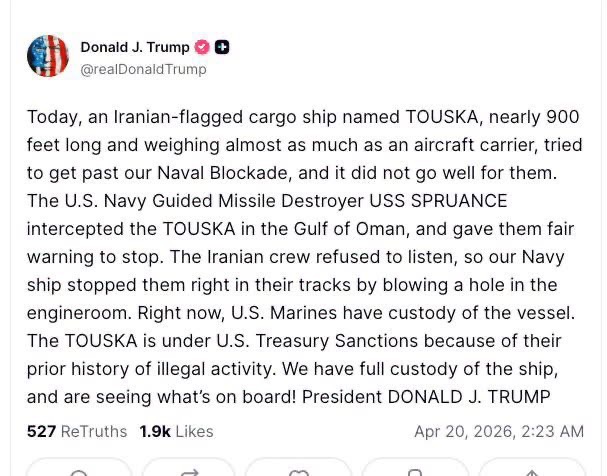Click the reply icon below the post
This screenshot has width=607, height=476.
pyautogui.click(x=79, y=472)
